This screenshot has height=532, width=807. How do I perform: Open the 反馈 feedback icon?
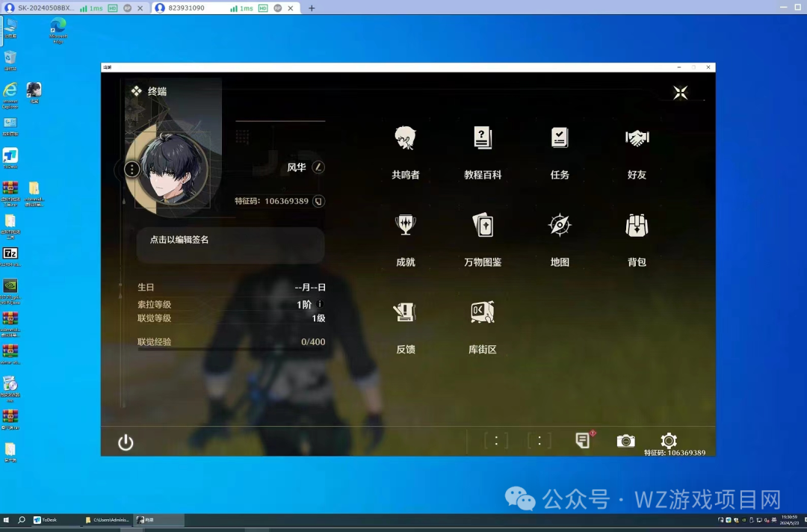(x=406, y=312)
